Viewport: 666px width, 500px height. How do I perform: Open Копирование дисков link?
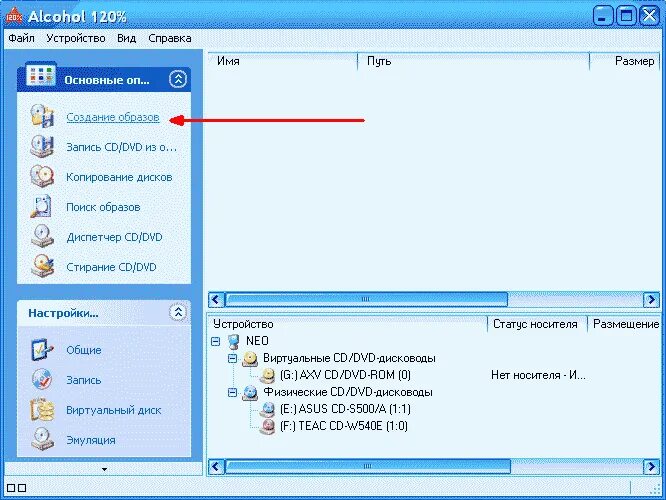click(119, 177)
